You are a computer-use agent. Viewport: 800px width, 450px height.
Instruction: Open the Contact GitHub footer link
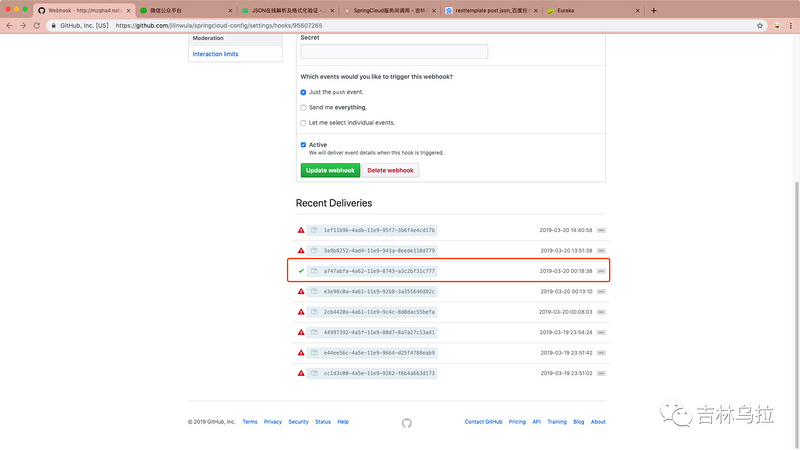coord(483,422)
